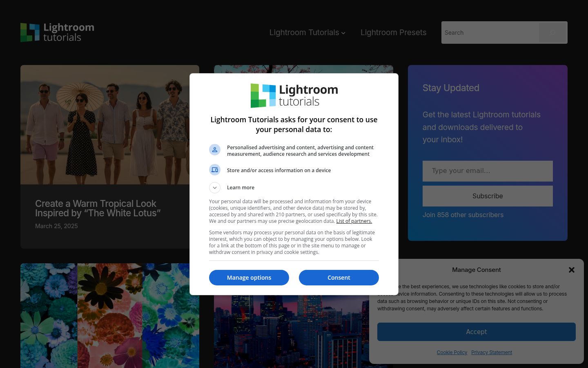Close the Manage Consent panel

pos(572,270)
